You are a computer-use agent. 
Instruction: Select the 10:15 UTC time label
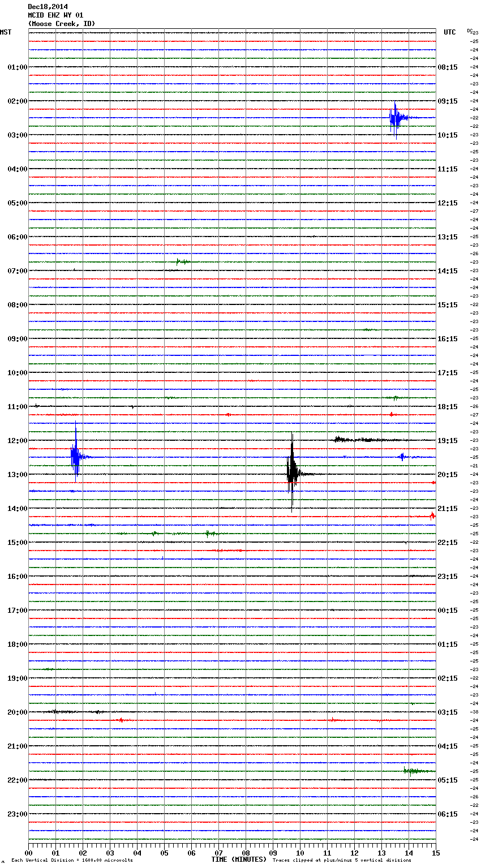(448, 135)
